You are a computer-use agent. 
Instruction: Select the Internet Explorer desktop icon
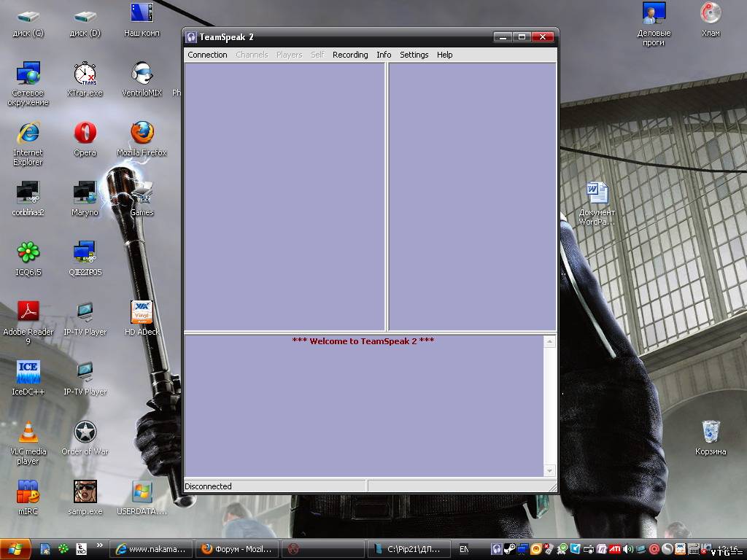28,144
